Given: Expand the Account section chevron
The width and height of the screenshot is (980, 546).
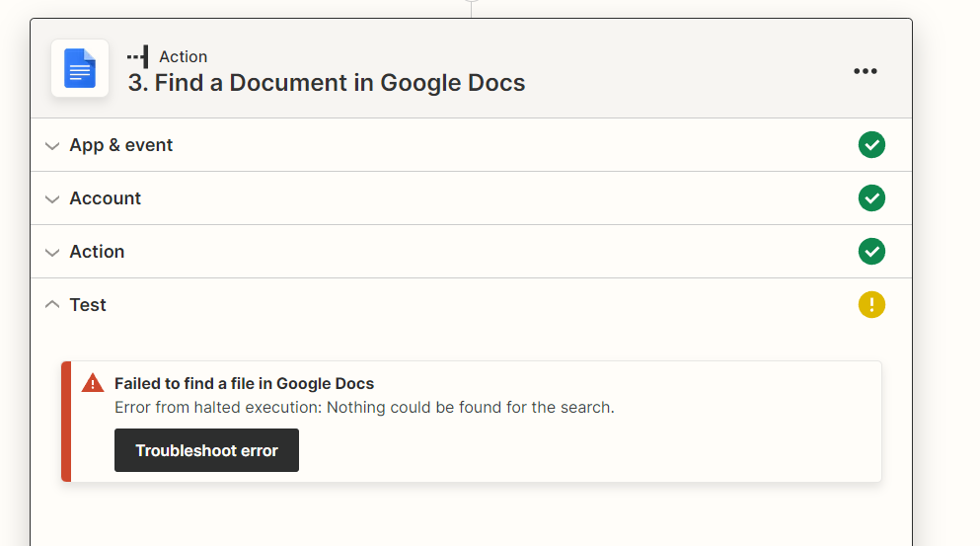Looking at the screenshot, I should pos(52,198).
